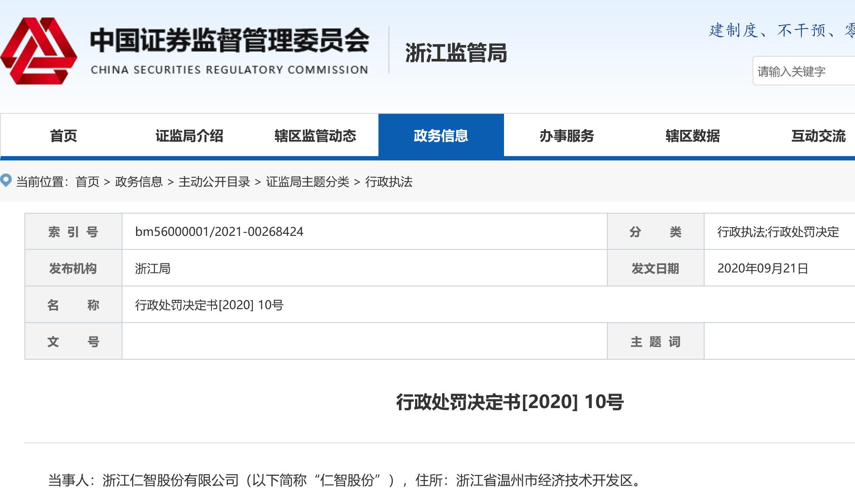Screen dimensions: 855x504
Task: Click the location pin icon in breadcrumb
Action: pyautogui.click(x=6, y=180)
